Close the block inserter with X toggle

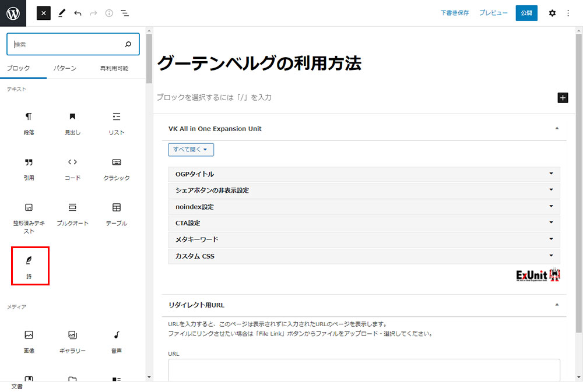click(x=44, y=13)
